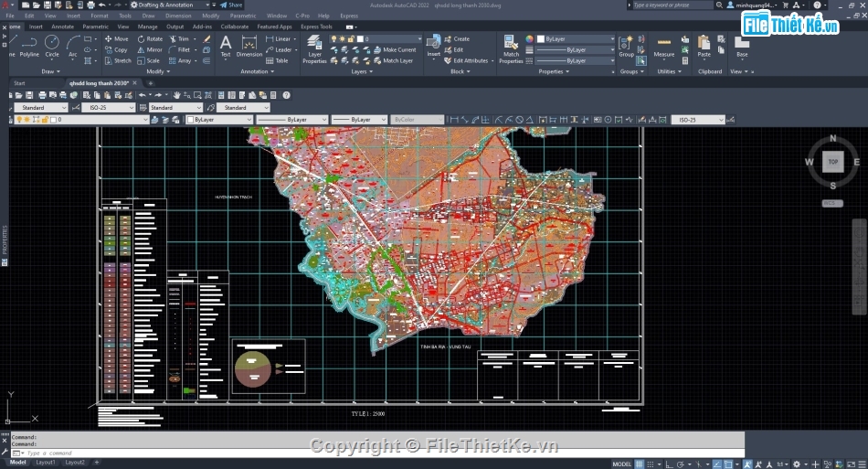Click the TOP face of ViewCube

pos(832,162)
